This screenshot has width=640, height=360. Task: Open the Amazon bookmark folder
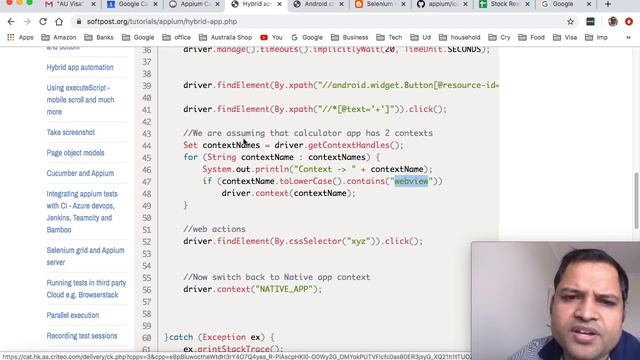pos(59,37)
